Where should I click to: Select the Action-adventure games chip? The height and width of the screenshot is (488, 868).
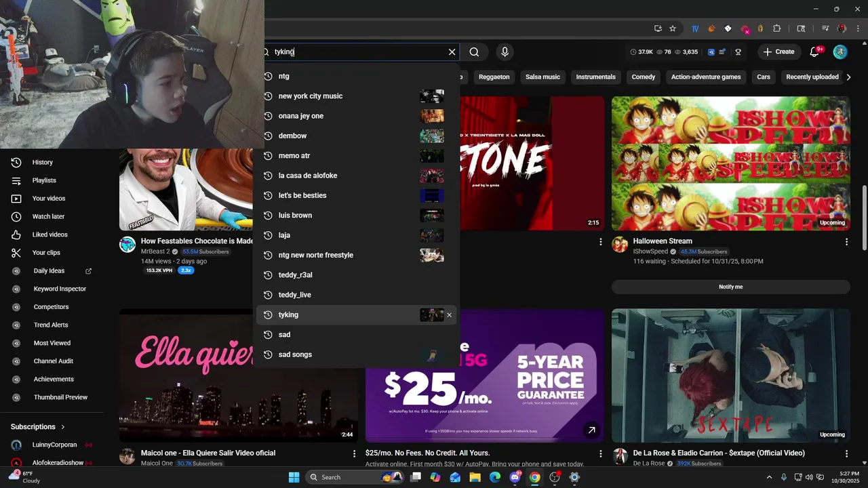coord(706,77)
